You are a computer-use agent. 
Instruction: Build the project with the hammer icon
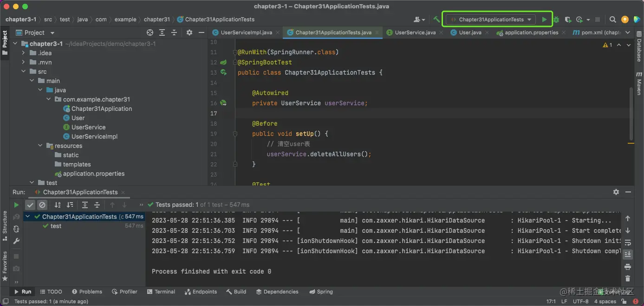[436, 19]
